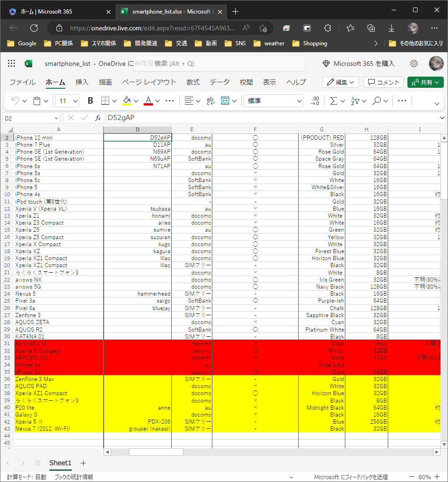Viewport: 448px width, 482px height.
Task: Open Name Box D2 dropdown
Action: pyautogui.click(x=56, y=118)
